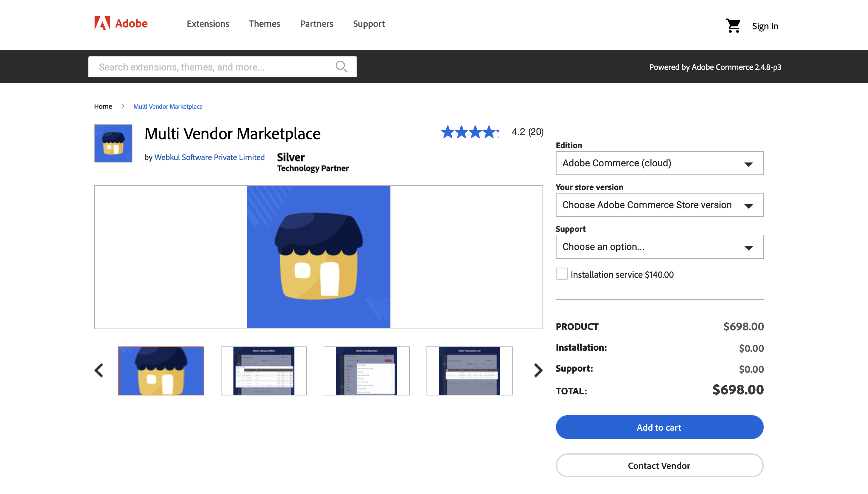The width and height of the screenshot is (868, 494).
Task: Select the Admin Manage Sellers thumbnail
Action: click(264, 371)
